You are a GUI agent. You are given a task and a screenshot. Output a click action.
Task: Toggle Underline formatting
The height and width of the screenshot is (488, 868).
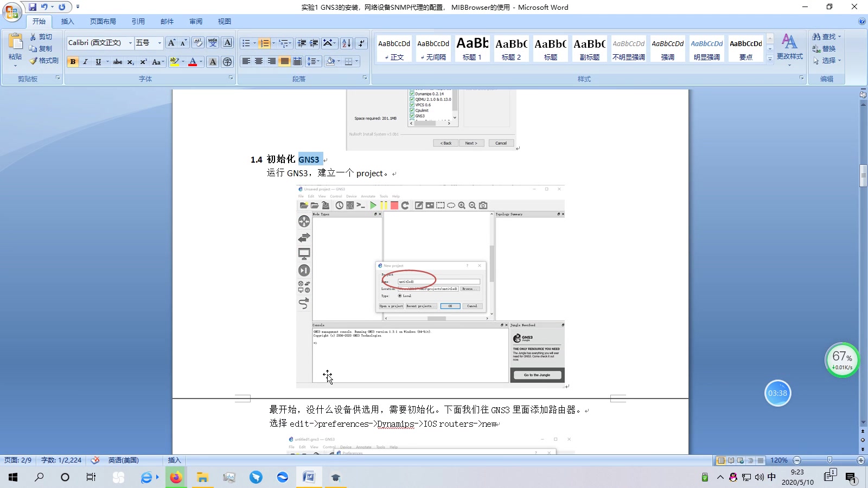click(x=98, y=62)
